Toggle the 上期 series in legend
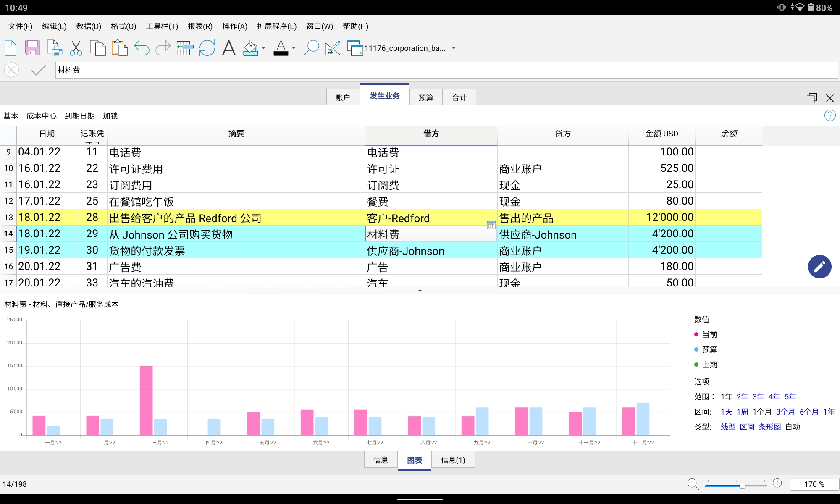 pyautogui.click(x=706, y=365)
